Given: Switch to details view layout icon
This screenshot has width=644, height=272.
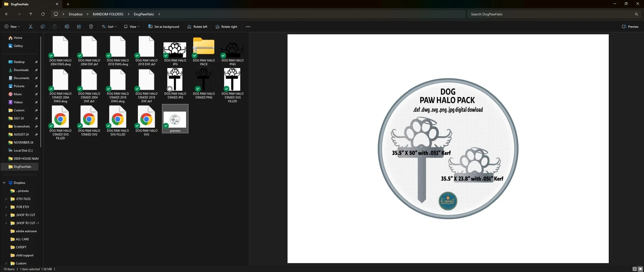Looking at the screenshot, I should 634,269.
